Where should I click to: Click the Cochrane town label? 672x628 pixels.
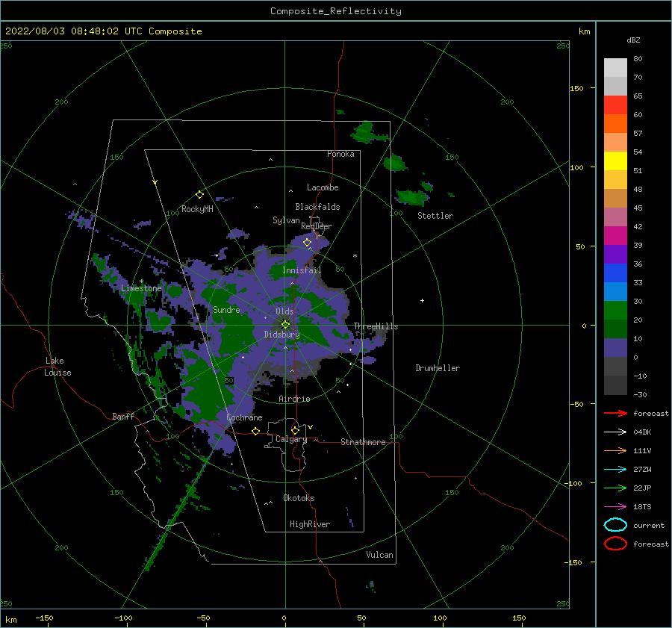[244, 417]
